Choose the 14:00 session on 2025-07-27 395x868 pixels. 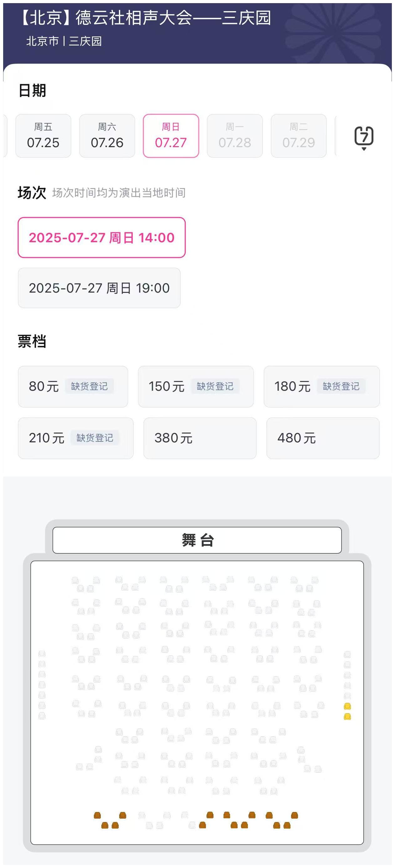click(101, 238)
